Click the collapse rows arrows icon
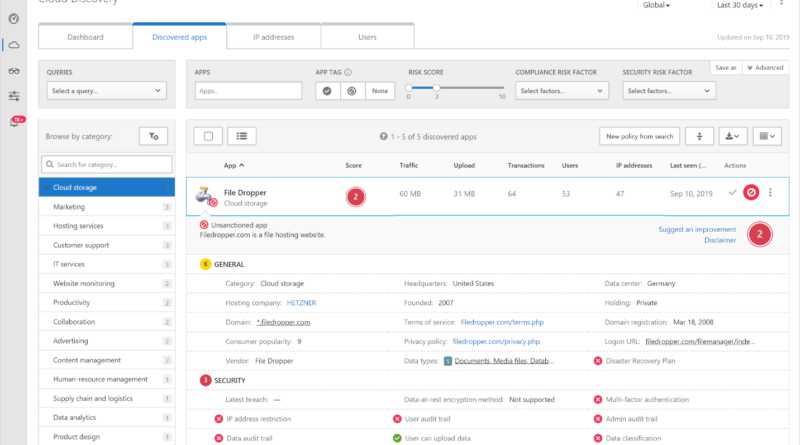 [x=699, y=136]
